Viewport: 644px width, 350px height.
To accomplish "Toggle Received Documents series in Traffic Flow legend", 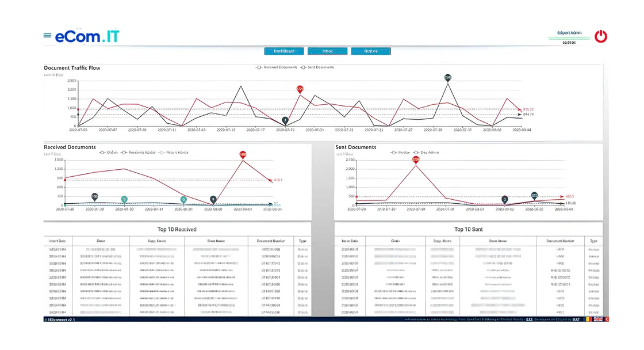I will point(276,67).
